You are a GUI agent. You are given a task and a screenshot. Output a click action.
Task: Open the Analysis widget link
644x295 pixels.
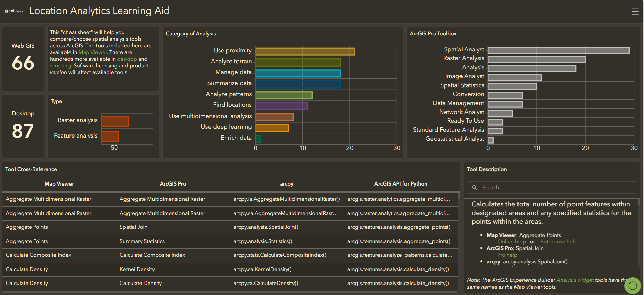(575, 280)
